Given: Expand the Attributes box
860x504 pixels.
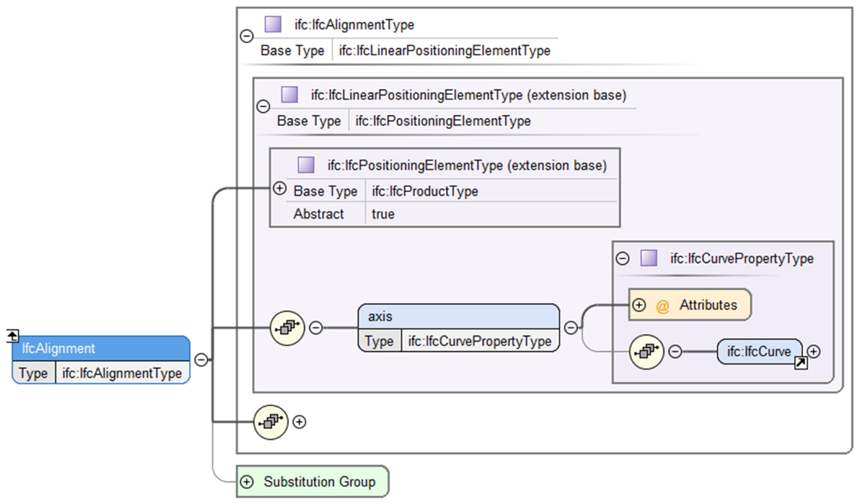Looking at the screenshot, I should (x=639, y=305).
